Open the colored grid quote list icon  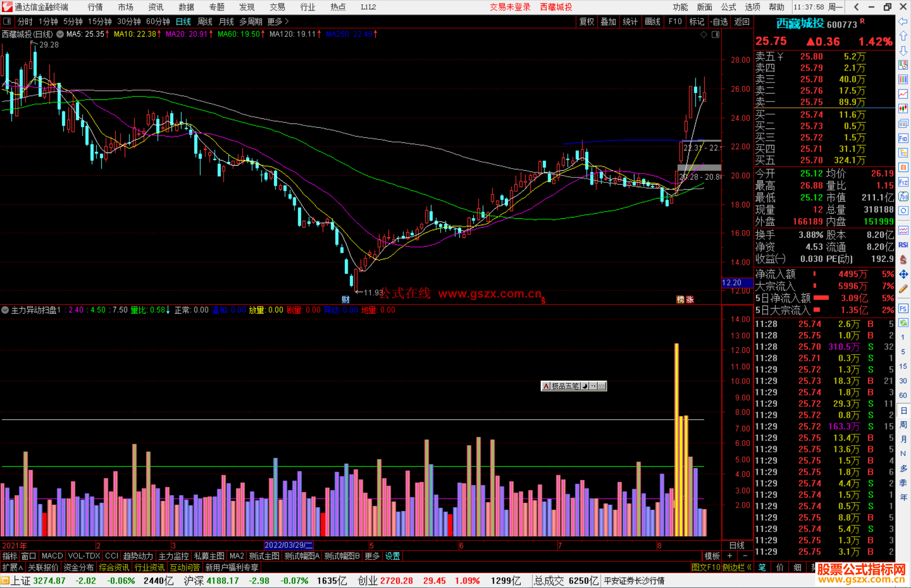[903, 80]
